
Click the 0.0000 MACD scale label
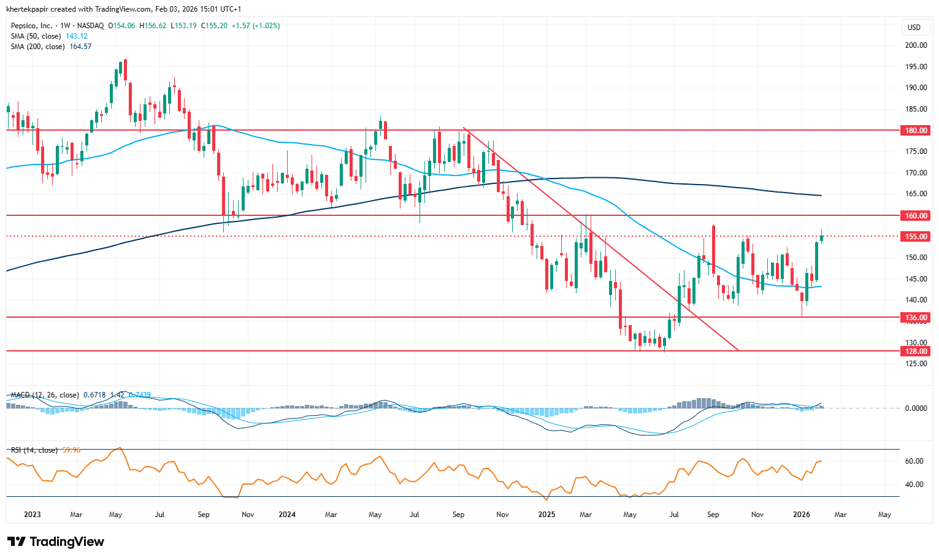click(916, 408)
